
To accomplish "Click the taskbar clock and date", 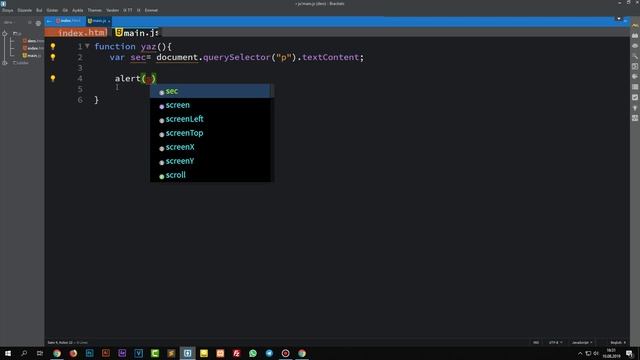I will tap(611, 353).
